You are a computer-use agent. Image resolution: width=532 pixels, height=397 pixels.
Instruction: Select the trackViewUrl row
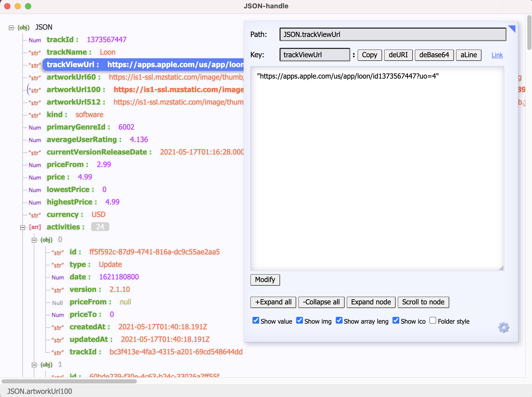click(x=143, y=65)
